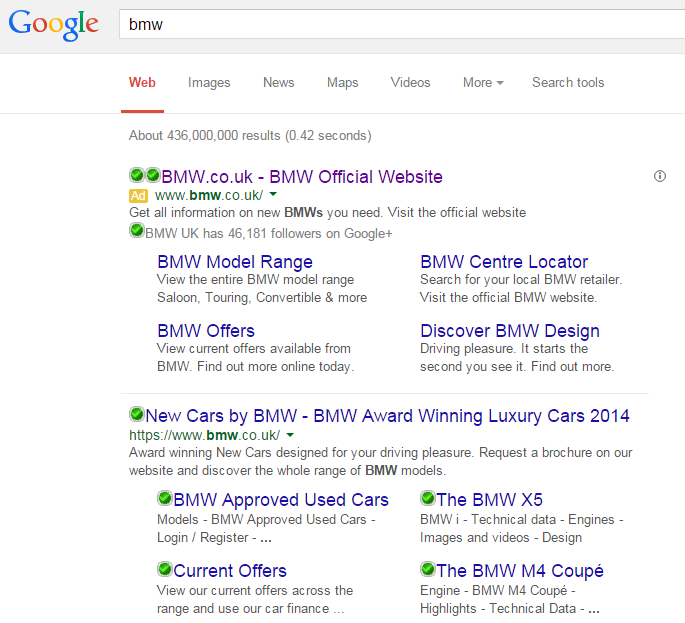
Task: Select the Web tab
Action: click(142, 83)
